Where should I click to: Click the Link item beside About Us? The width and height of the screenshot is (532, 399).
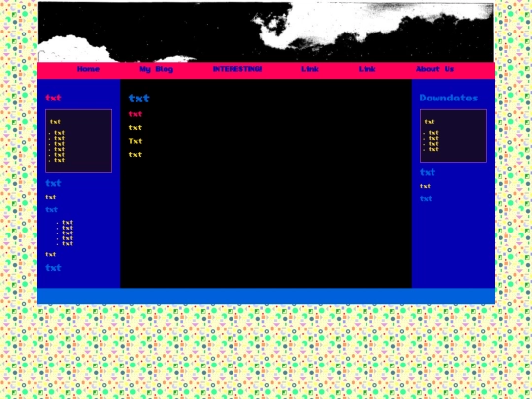point(366,69)
